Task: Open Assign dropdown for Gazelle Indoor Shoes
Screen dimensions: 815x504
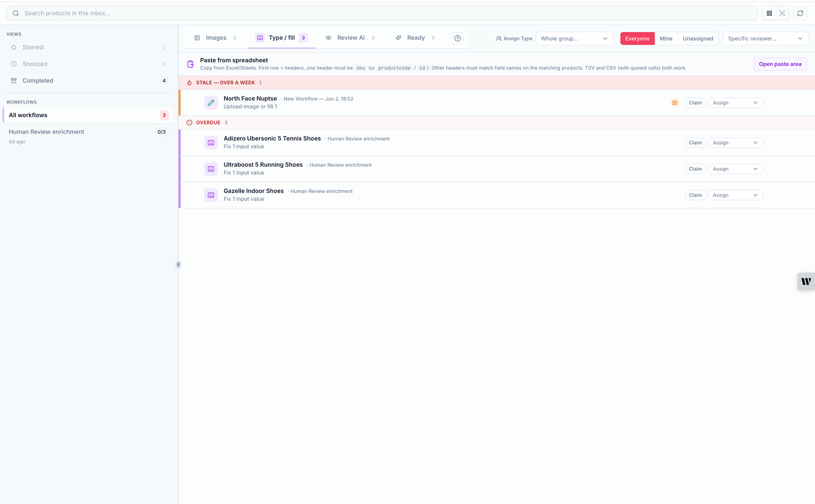Action: [x=736, y=195]
